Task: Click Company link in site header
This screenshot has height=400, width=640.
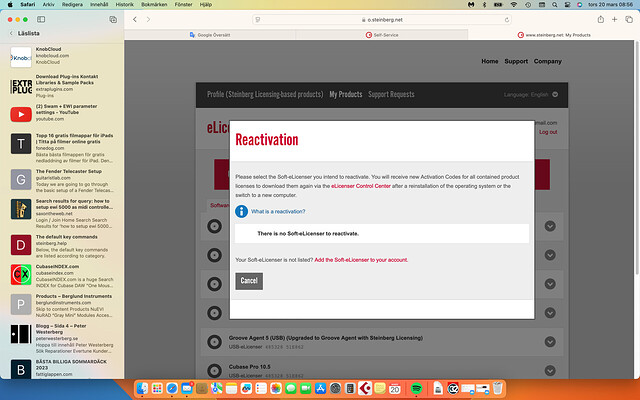Action: point(547,61)
